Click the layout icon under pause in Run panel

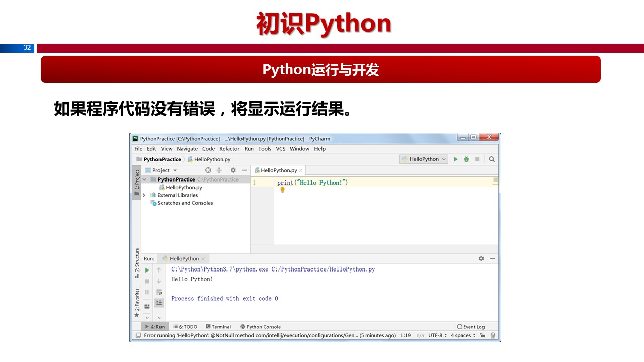pyautogui.click(x=147, y=306)
